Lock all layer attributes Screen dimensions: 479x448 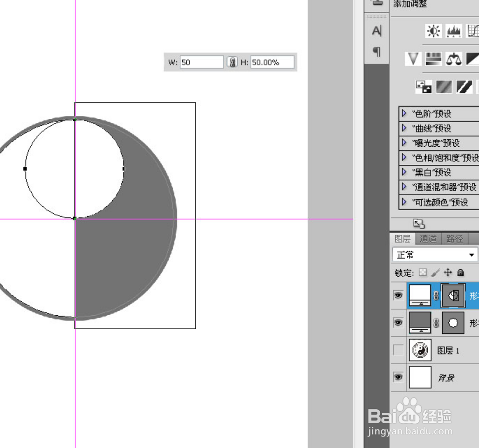point(460,272)
